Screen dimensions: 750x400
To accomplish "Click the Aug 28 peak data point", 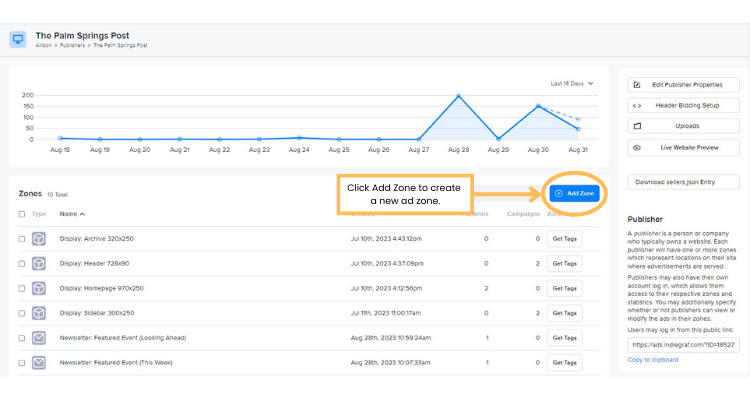I will (458, 96).
